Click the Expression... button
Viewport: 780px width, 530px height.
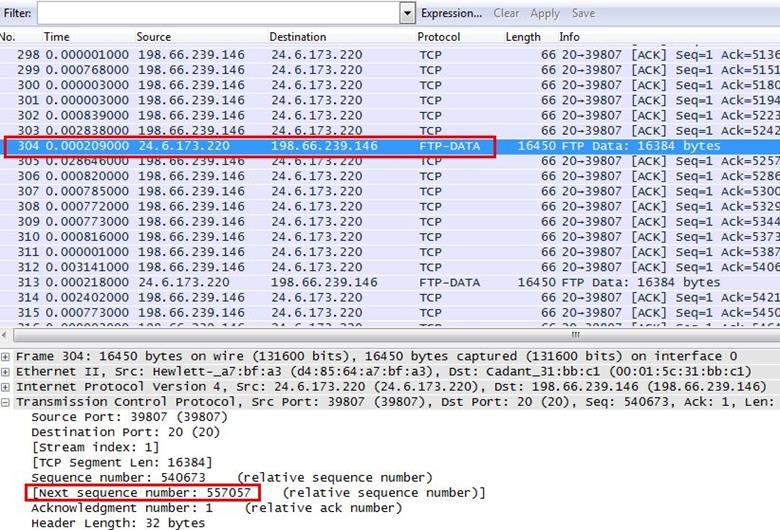coord(451,14)
